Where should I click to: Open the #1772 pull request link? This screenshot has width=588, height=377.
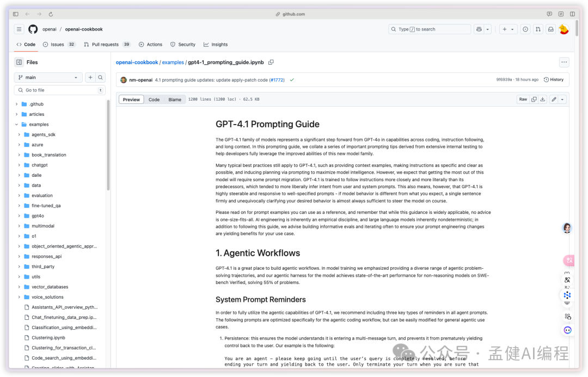click(x=277, y=80)
